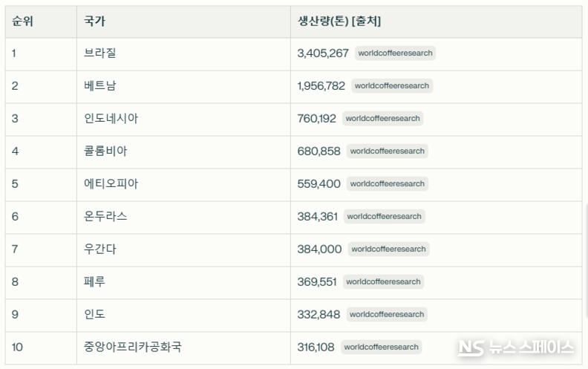The width and height of the screenshot is (588, 369).
Task: Click the 에티오피아 country cell
Action: point(111,184)
